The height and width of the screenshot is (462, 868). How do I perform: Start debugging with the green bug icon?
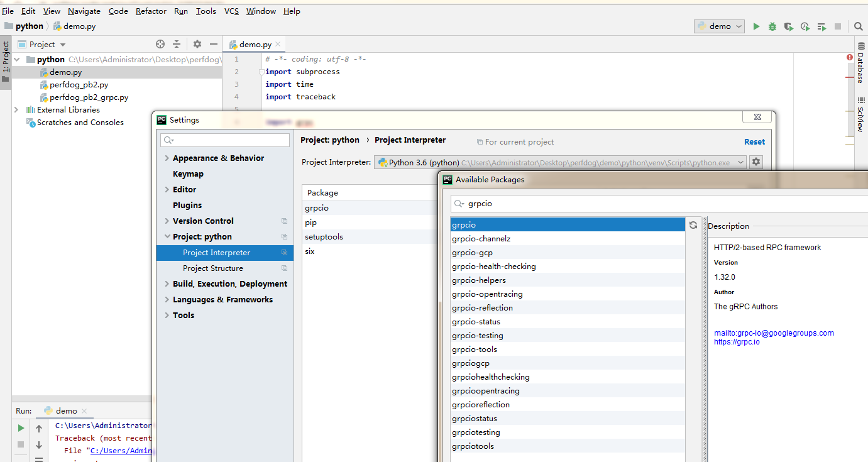click(x=772, y=26)
